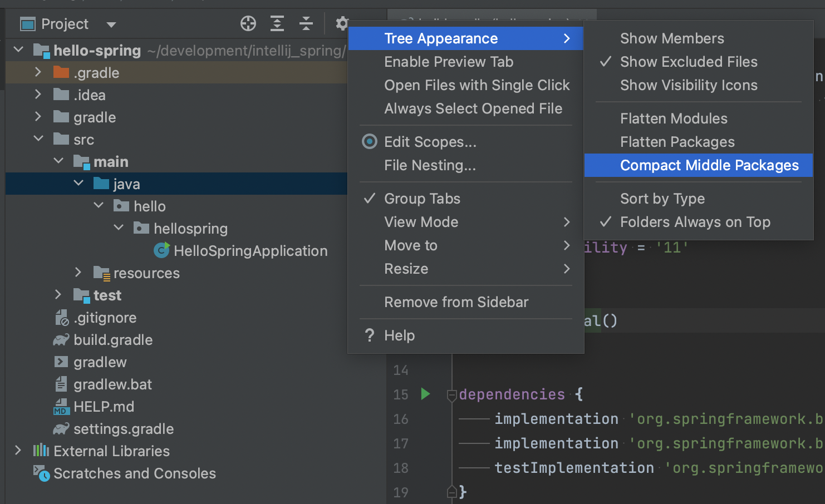This screenshot has width=825, height=504.
Task: Click the External Libraries icon
Action: point(41,451)
